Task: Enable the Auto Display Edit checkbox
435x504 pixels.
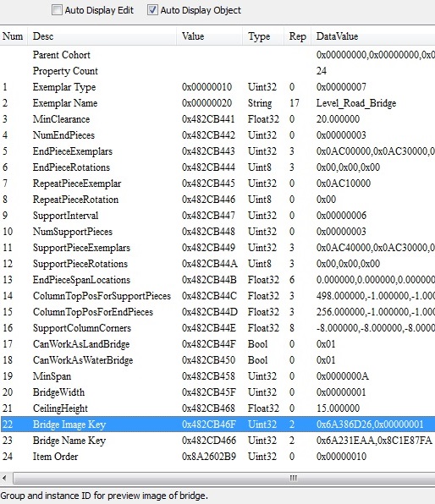Action: coord(57,10)
